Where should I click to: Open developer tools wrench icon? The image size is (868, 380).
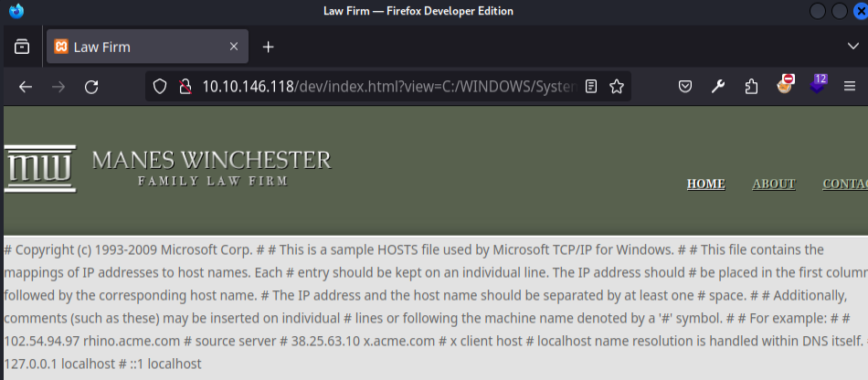point(718,86)
